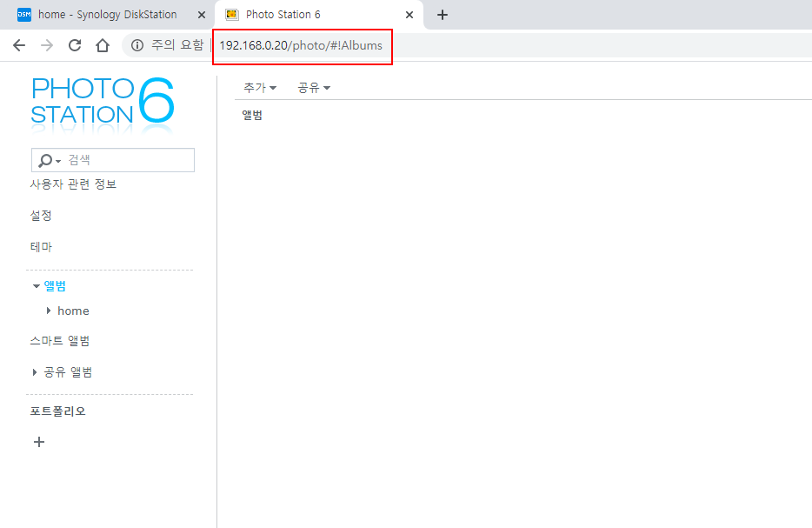Open 스마트 앨범 smart albums

click(60, 341)
